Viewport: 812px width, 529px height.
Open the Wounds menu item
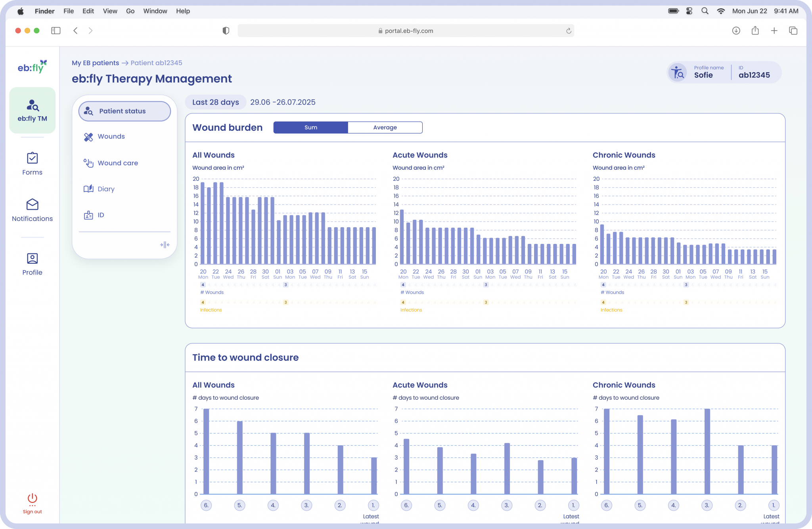tap(111, 136)
